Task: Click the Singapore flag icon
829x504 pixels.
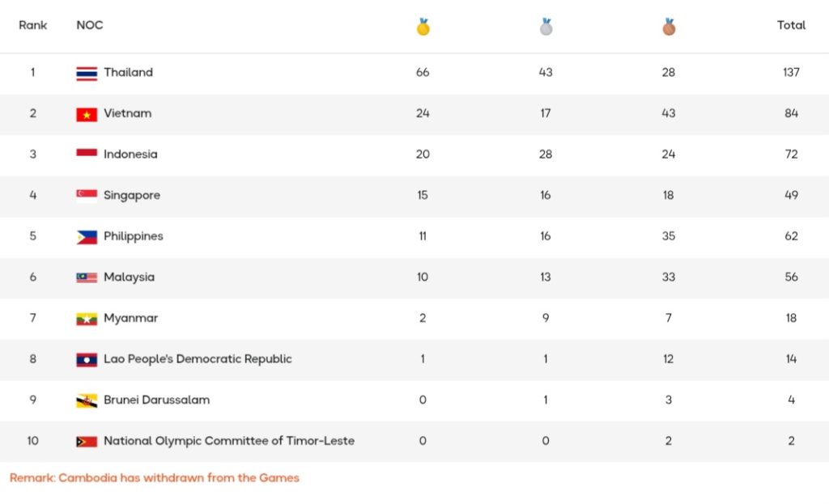Action: point(87,196)
